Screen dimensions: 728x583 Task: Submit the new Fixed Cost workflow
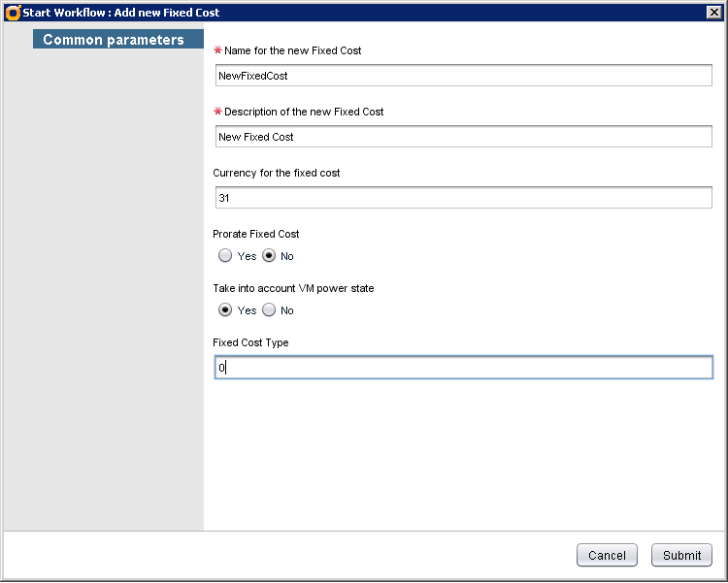coord(681,556)
